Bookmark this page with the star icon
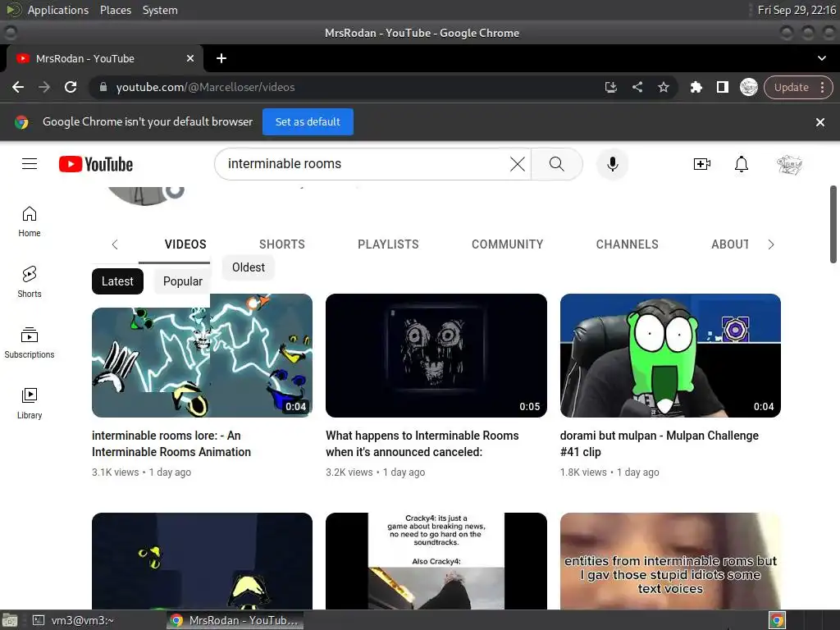Screen dimensions: 840x630 pyautogui.click(x=663, y=87)
